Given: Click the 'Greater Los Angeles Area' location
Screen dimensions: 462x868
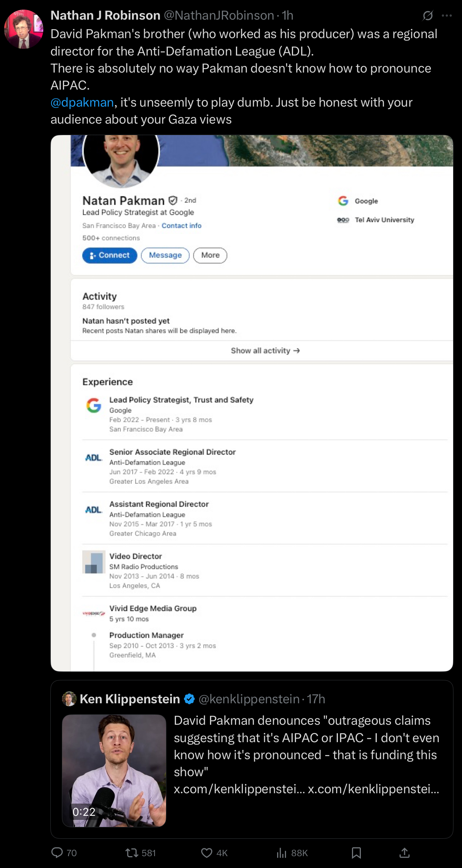Looking at the screenshot, I should 149,481.
